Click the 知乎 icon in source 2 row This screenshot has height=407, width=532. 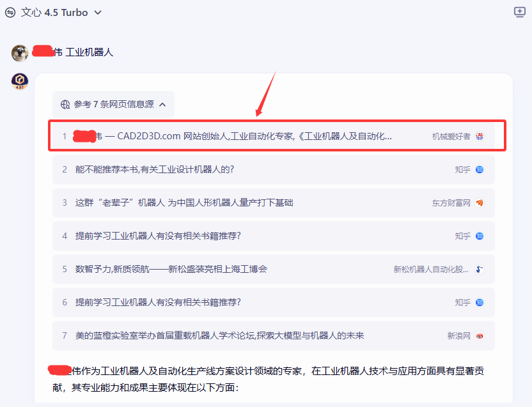coord(480,169)
